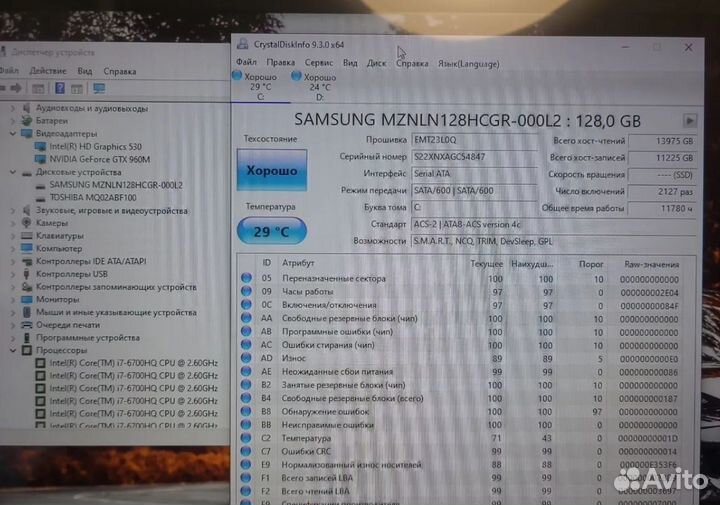Expand the Камеры node

[x=13, y=223]
